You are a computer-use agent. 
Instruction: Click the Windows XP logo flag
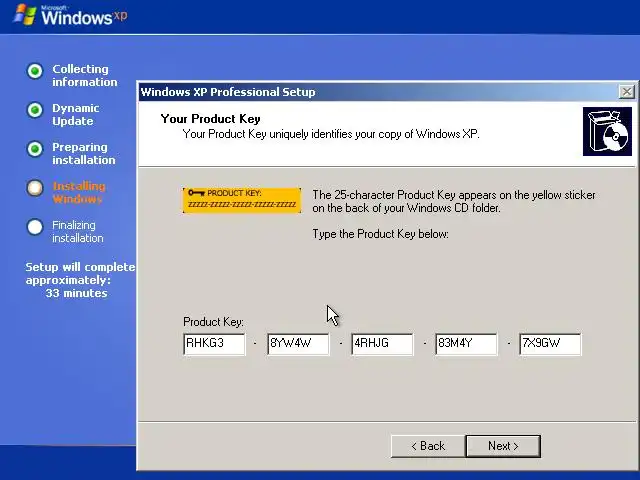tap(24, 15)
